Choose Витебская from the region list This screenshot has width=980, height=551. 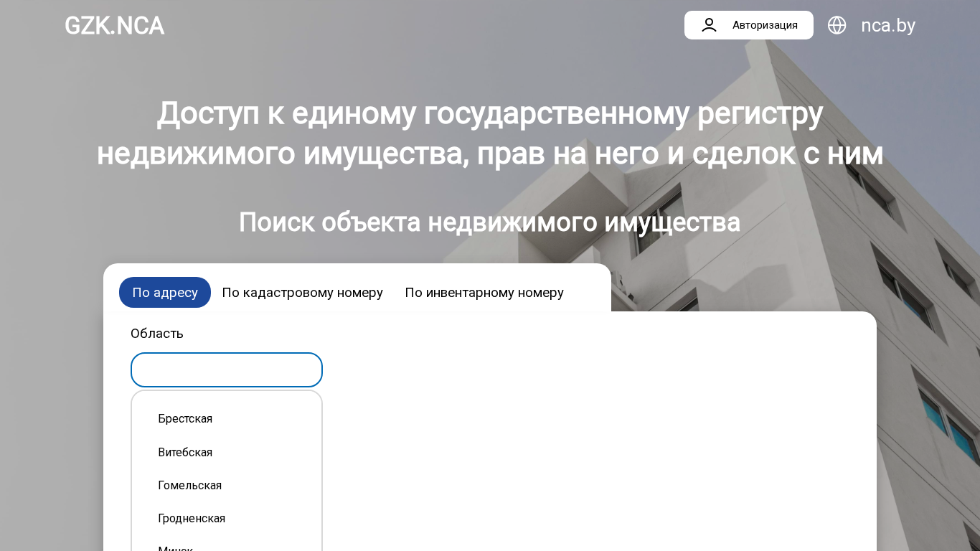(x=227, y=453)
